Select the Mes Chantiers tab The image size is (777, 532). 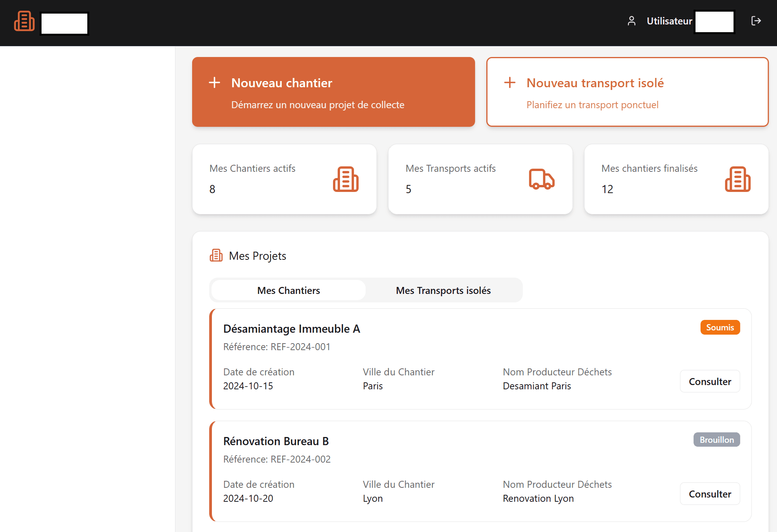pos(288,290)
